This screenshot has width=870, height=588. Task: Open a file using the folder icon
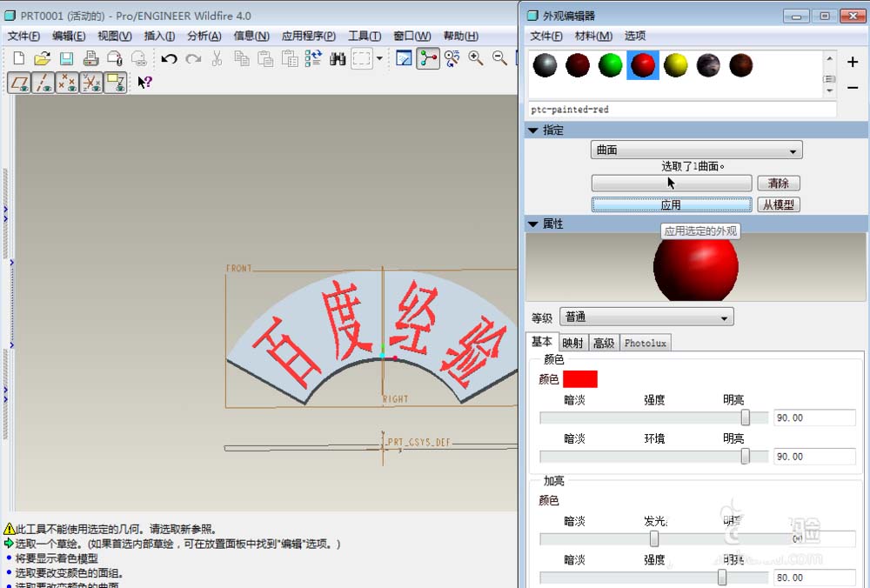[x=42, y=58]
